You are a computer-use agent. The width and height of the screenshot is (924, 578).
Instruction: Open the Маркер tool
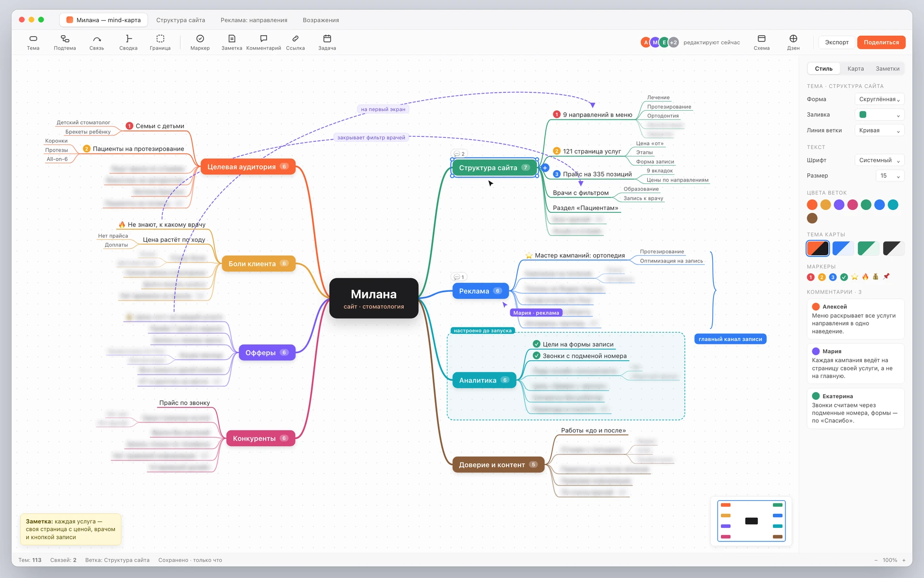200,42
